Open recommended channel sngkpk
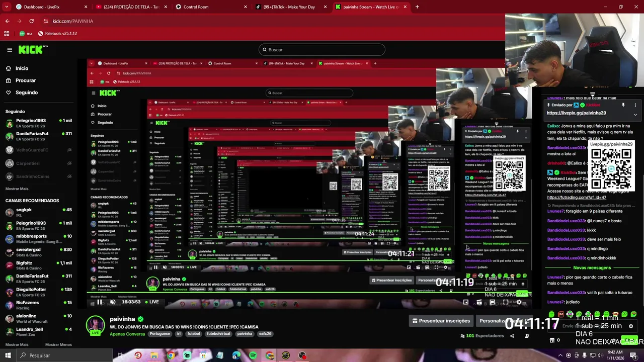This screenshot has height=362, width=644. pos(39,212)
